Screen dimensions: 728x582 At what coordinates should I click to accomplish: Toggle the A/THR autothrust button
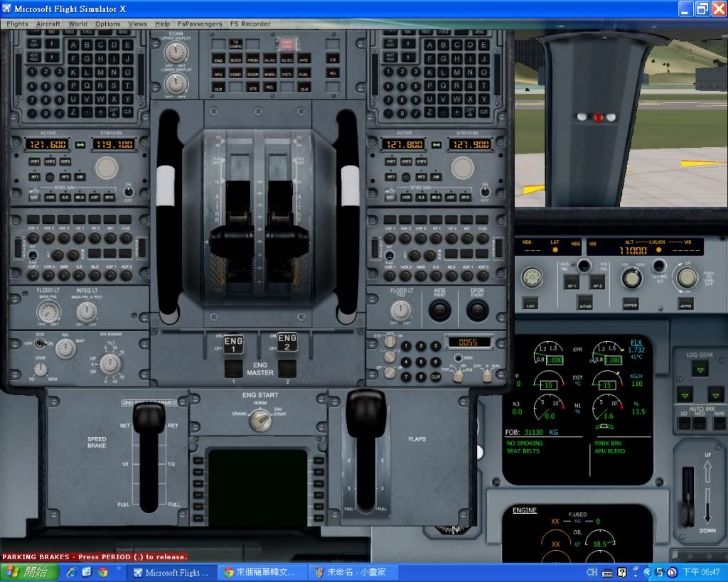click(585, 303)
